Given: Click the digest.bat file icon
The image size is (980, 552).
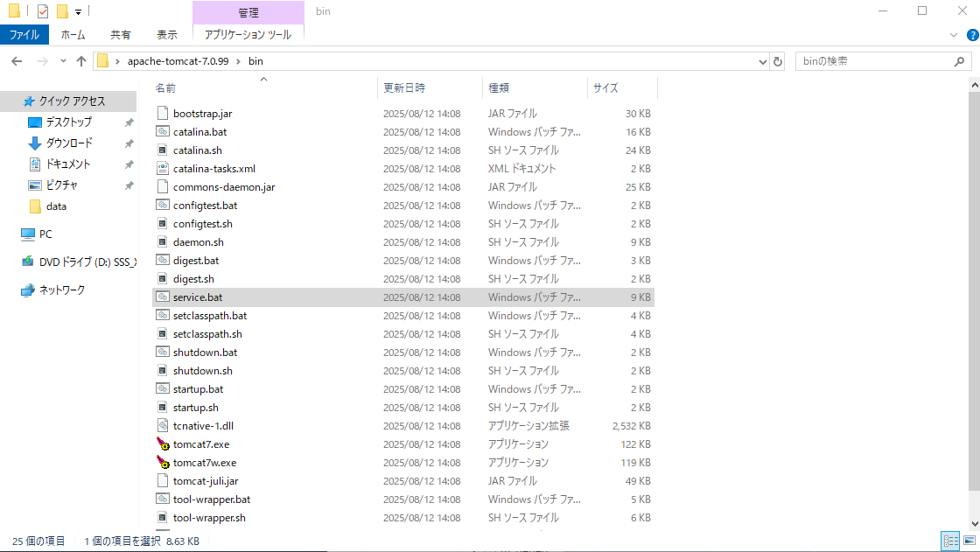Looking at the screenshot, I should click(163, 260).
